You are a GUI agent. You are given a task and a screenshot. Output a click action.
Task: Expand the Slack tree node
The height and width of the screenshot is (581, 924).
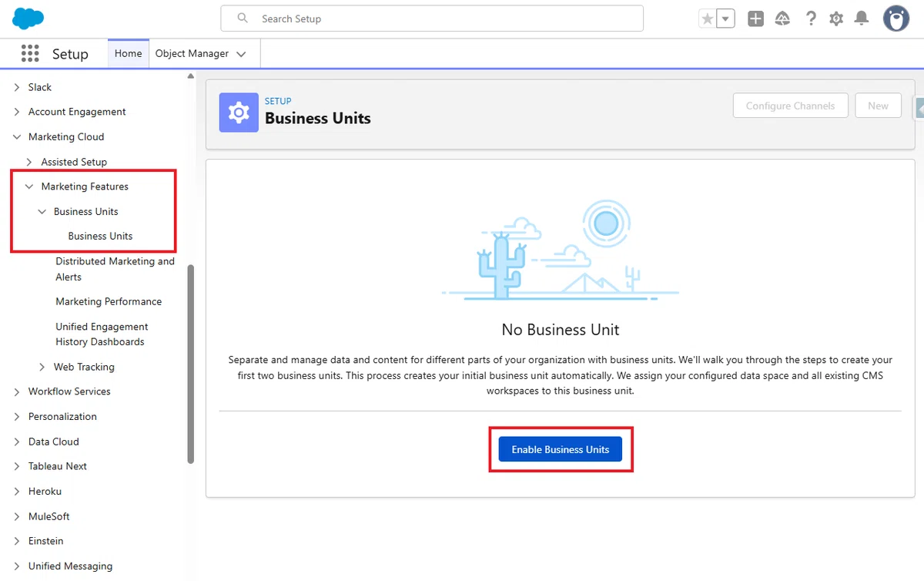17,87
